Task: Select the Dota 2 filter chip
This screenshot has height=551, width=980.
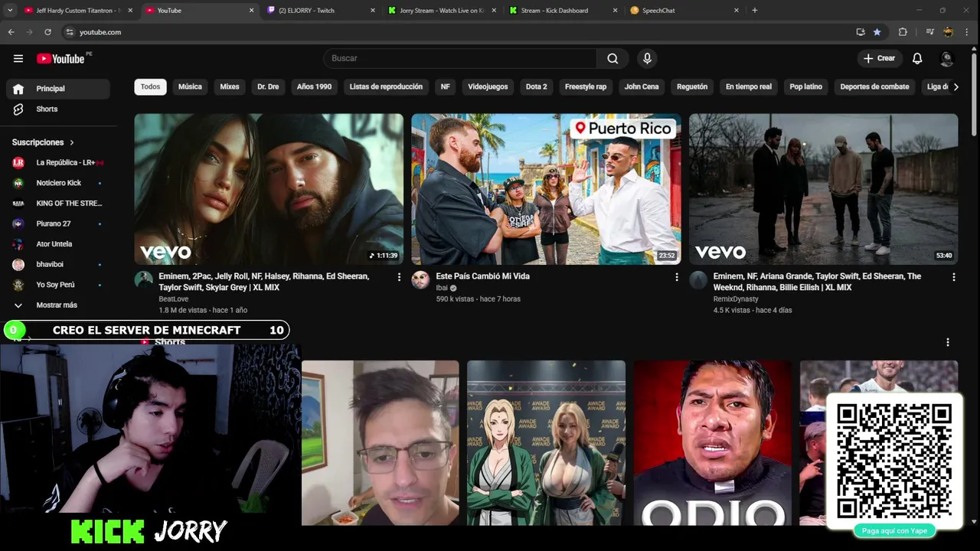Action: point(536,86)
